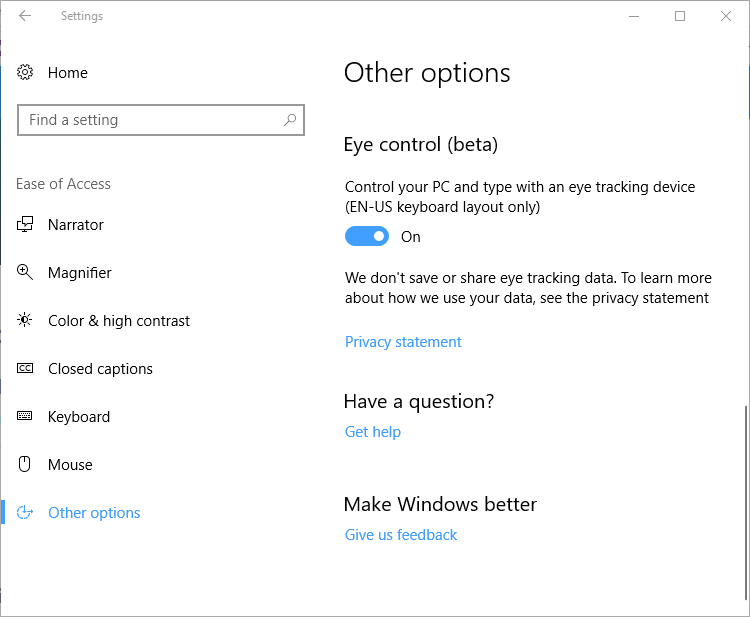Go to Closed captions settings
This screenshot has width=750, height=617.
(x=100, y=369)
